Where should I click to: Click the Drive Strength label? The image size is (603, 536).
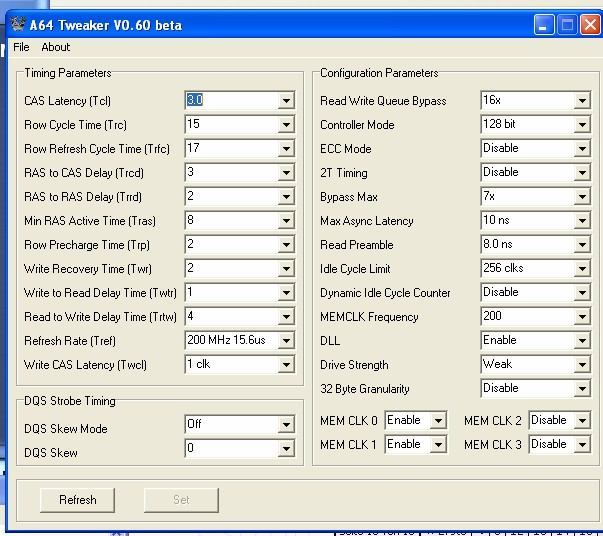354,365
